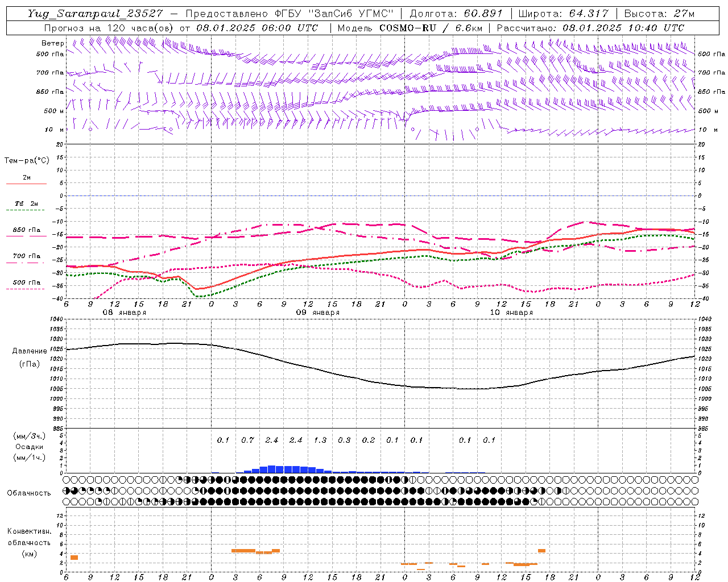Click the computed time 08.01.2025 10:40 UTC

coord(623,28)
